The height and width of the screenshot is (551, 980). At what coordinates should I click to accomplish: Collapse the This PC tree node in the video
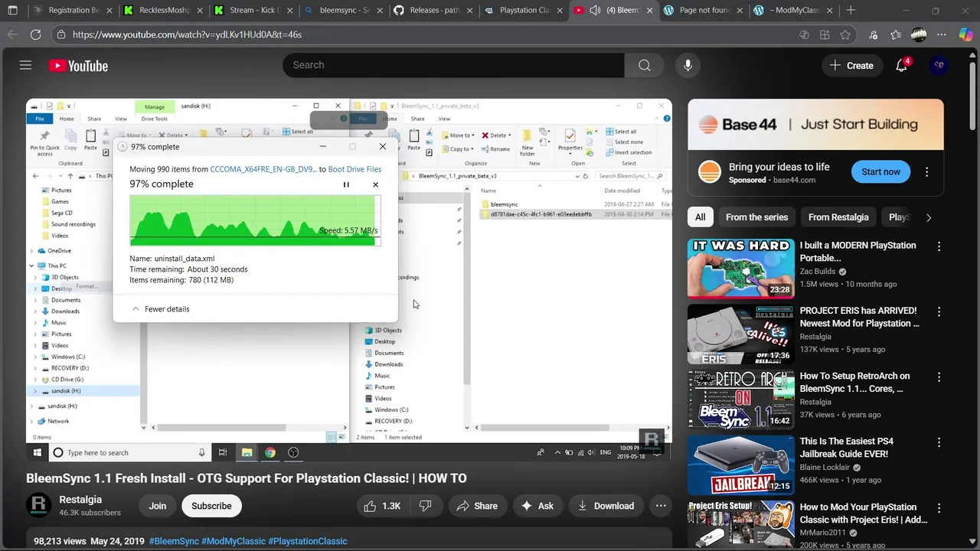point(32,266)
